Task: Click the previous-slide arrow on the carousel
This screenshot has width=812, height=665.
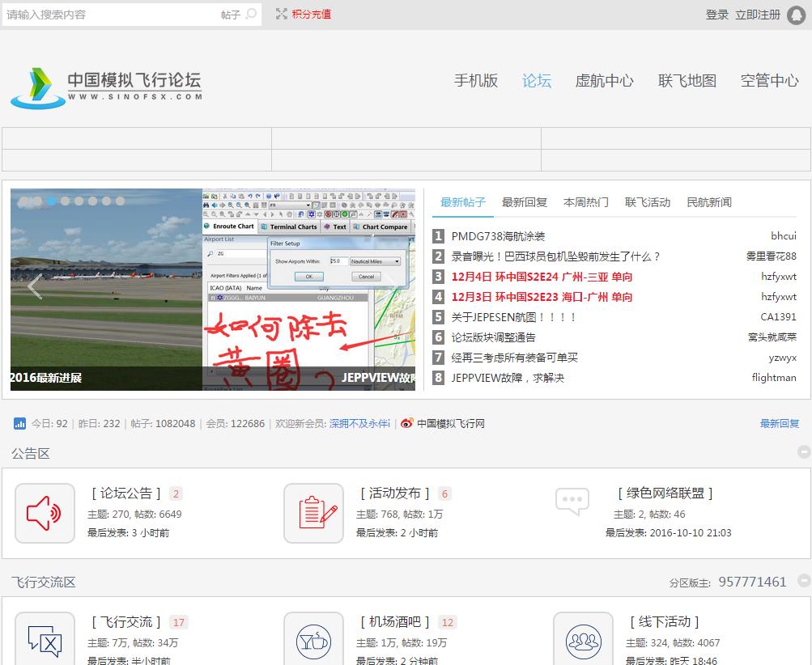Action: [35, 286]
